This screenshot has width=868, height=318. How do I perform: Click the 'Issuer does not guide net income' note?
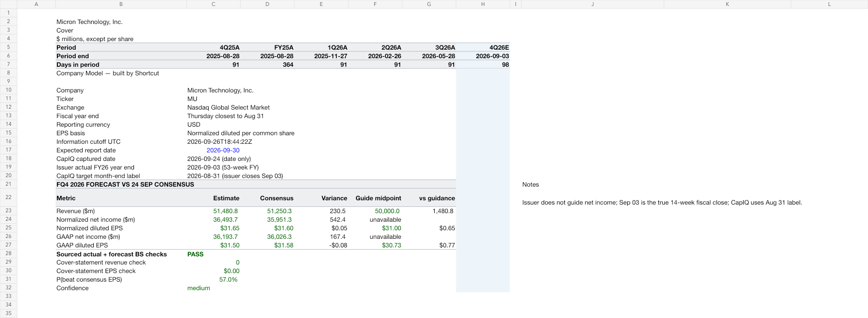(x=662, y=202)
